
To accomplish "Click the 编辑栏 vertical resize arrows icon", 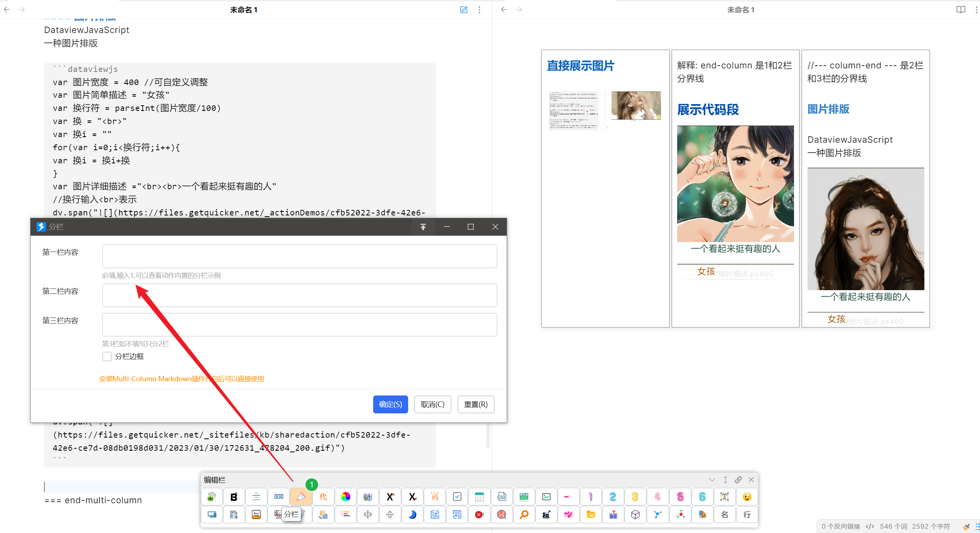I will coord(725,480).
